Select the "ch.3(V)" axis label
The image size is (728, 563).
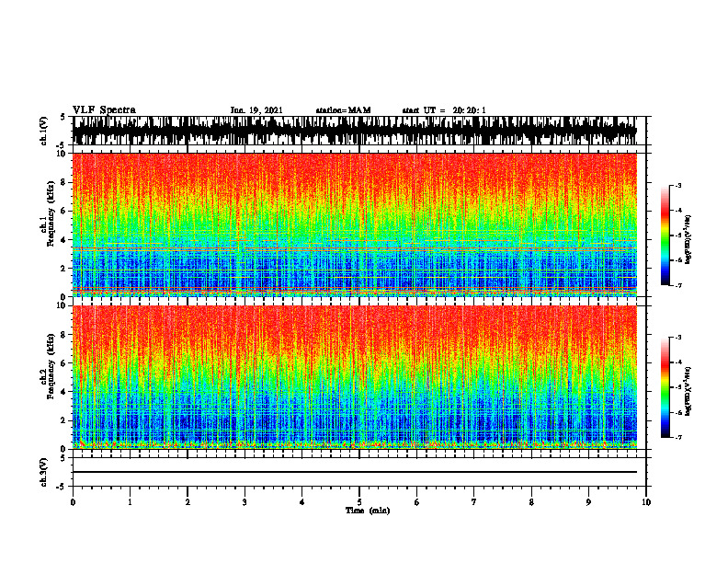(x=44, y=472)
